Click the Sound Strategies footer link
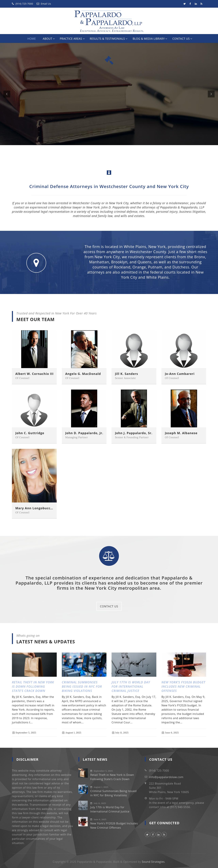Screen dimensions: 218x868 point(153,862)
